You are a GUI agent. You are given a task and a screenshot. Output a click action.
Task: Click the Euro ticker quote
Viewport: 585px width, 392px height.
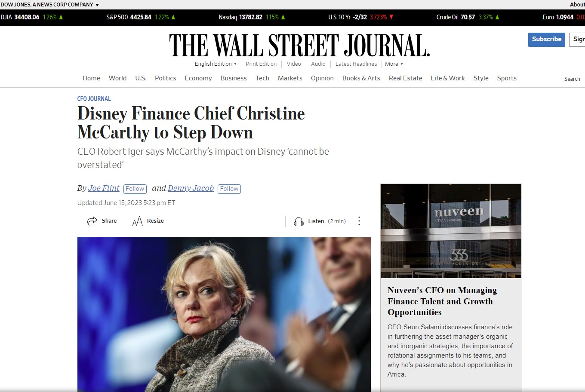click(x=563, y=17)
